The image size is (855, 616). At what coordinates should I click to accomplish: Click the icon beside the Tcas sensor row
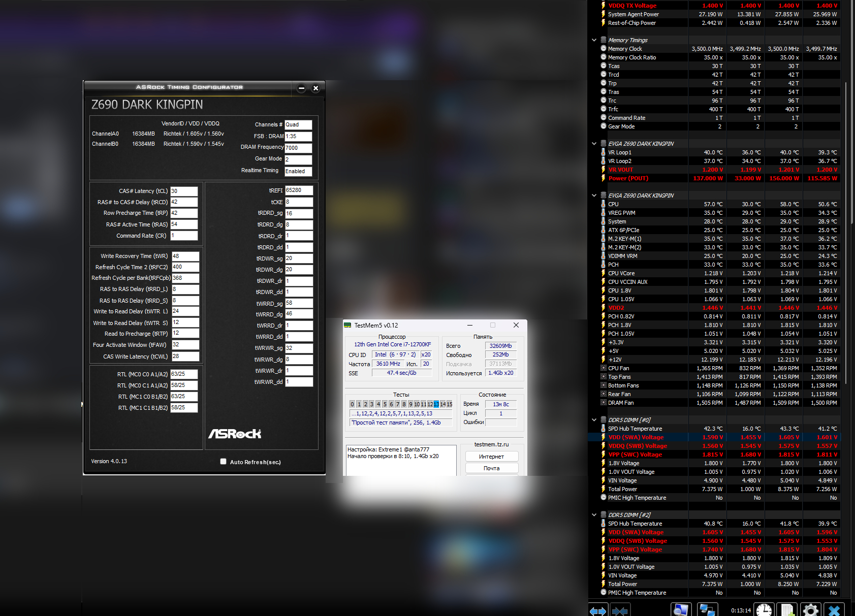coord(604,66)
